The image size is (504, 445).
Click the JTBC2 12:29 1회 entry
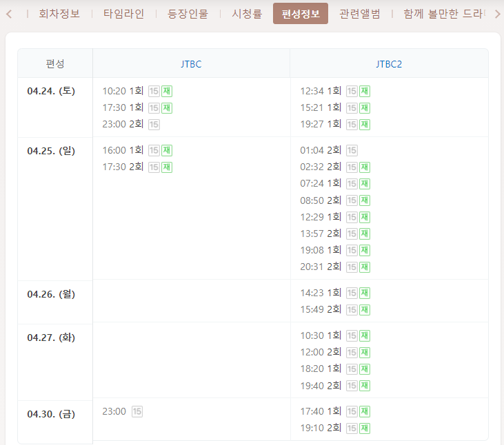click(x=335, y=217)
